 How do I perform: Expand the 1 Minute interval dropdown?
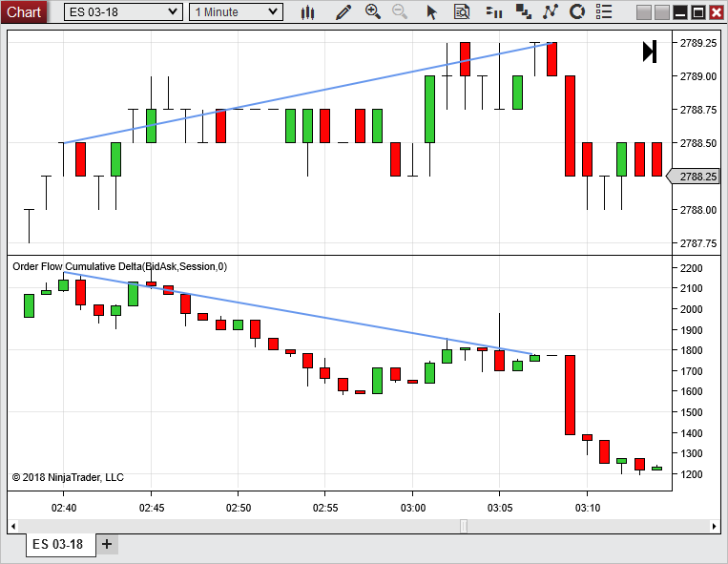[236, 12]
